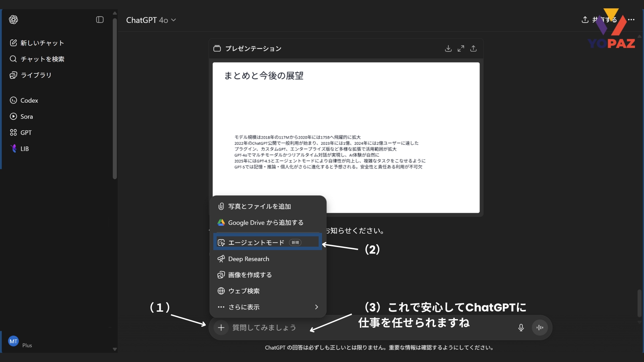Click the Plus plan label
The width and height of the screenshot is (644, 362).
point(27,345)
